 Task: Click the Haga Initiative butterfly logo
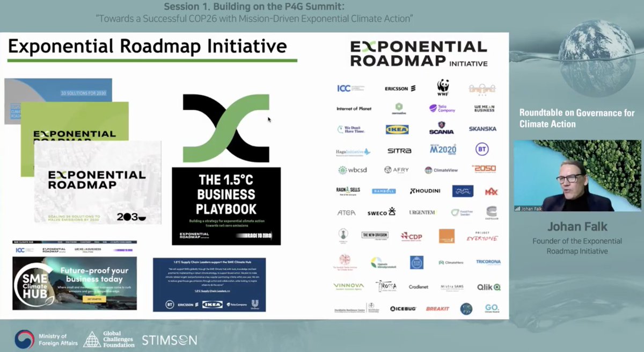tap(353, 152)
